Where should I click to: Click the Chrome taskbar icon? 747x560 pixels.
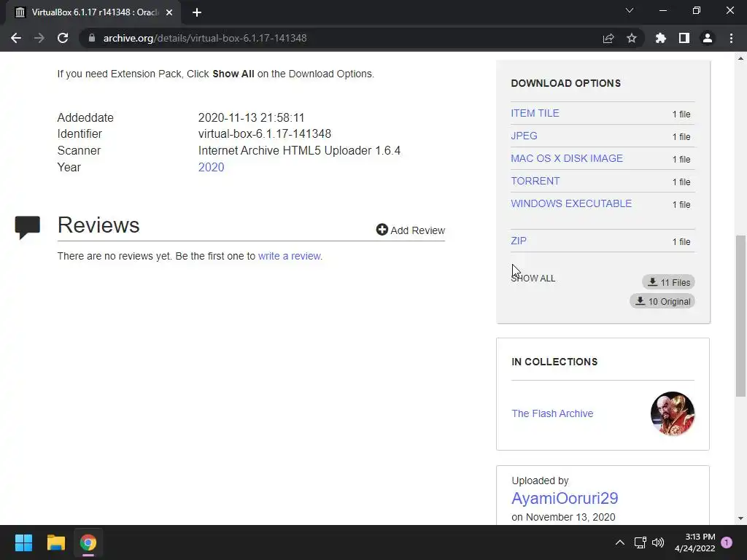click(88, 542)
